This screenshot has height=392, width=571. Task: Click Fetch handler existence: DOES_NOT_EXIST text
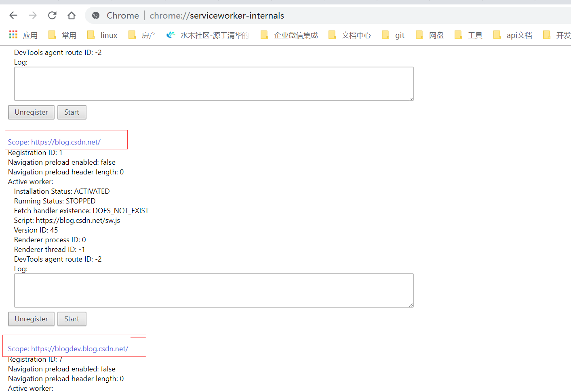pos(81,211)
